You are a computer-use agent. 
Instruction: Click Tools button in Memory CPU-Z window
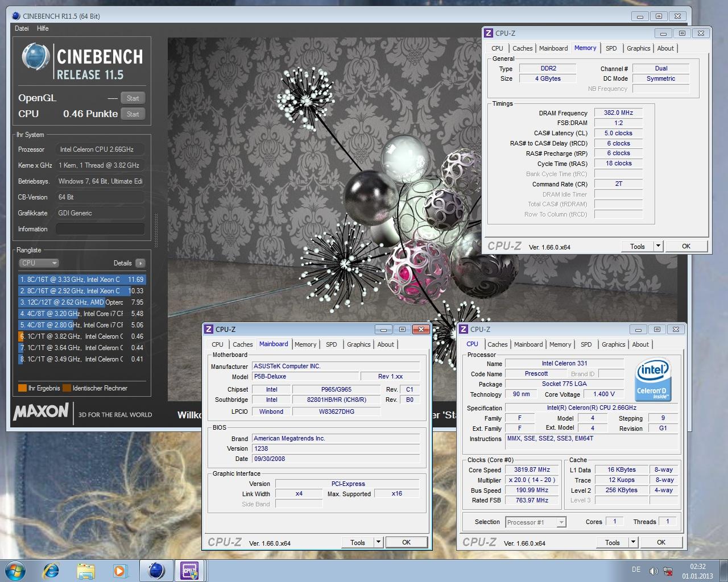coord(638,246)
